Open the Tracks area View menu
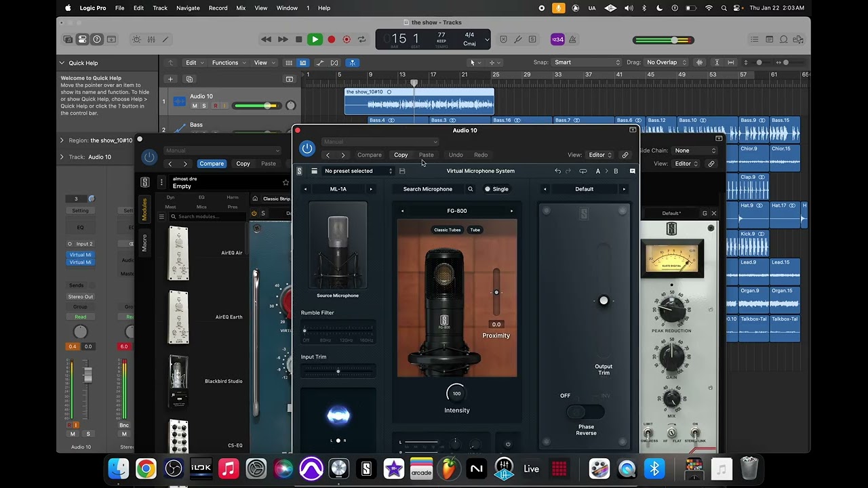 pyautogui.click(x=264, y=63)
